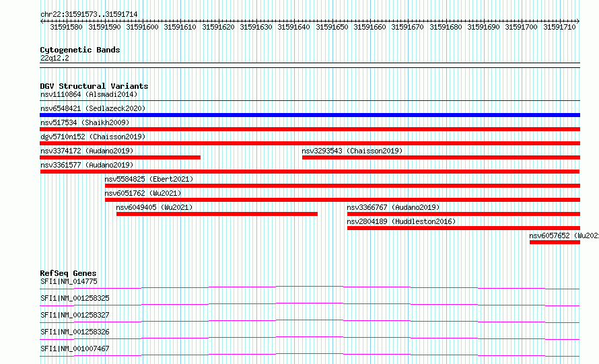This screenshot has height=364, width=599.
Task: Select the 22q12.2 band label
Action: (x=55, y=58)
